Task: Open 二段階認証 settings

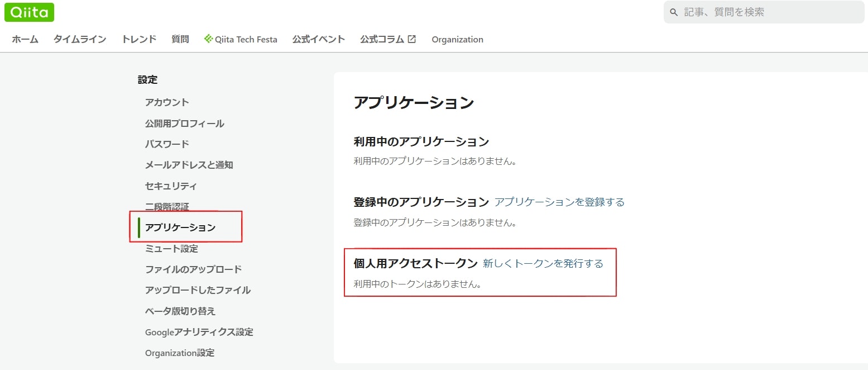Action: (x=167, y=207)
